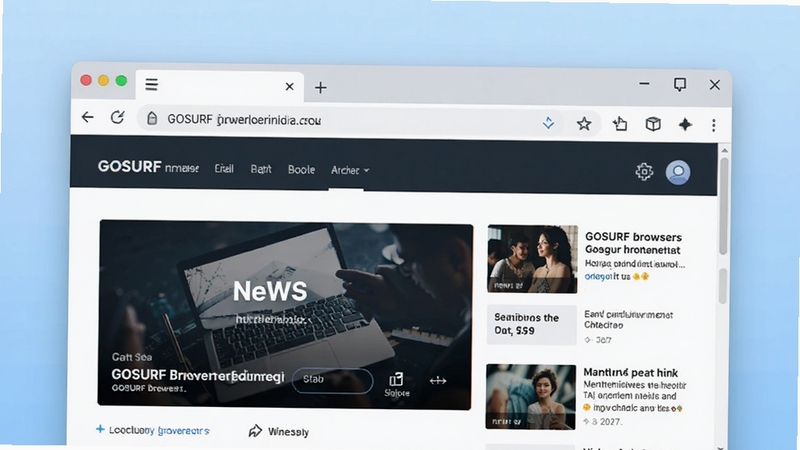Image resolution: width=800 pixels, height=450 pixels.
Task: Reload the page with the refresh icon
Action: pos(117,117)
